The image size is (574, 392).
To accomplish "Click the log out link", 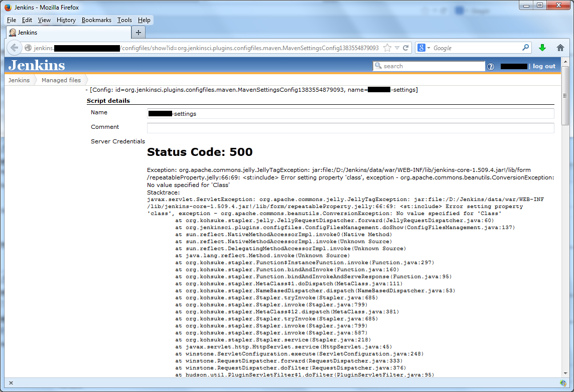I will point(544,66).
